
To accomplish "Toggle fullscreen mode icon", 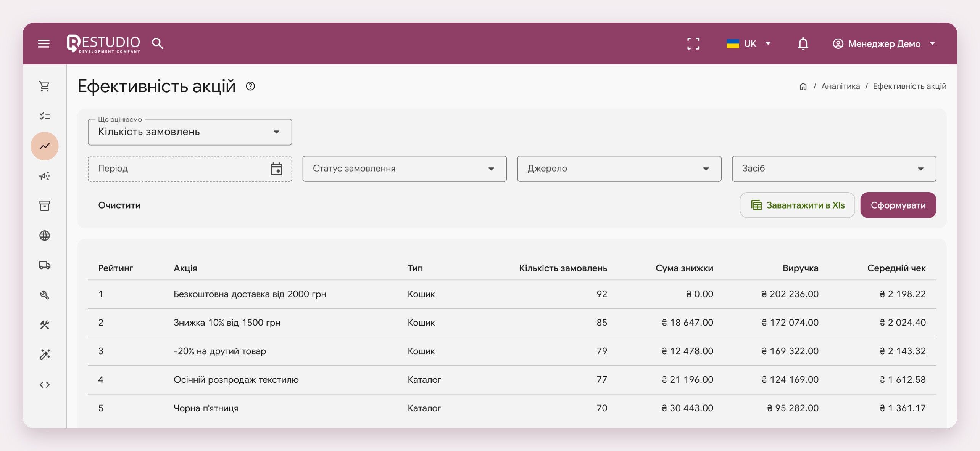I will click(x=693, y=43).
